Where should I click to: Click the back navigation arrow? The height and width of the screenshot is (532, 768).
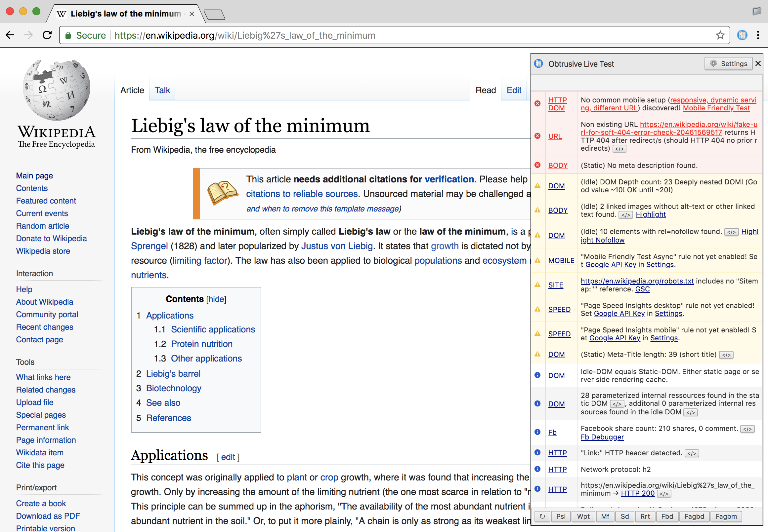(10, 35)
